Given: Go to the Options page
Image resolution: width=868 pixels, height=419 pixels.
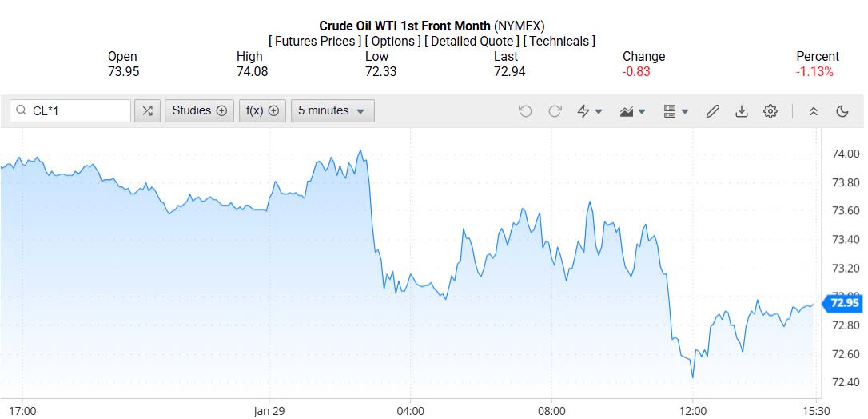Looking at the screenshot, I should pos(394,42).
